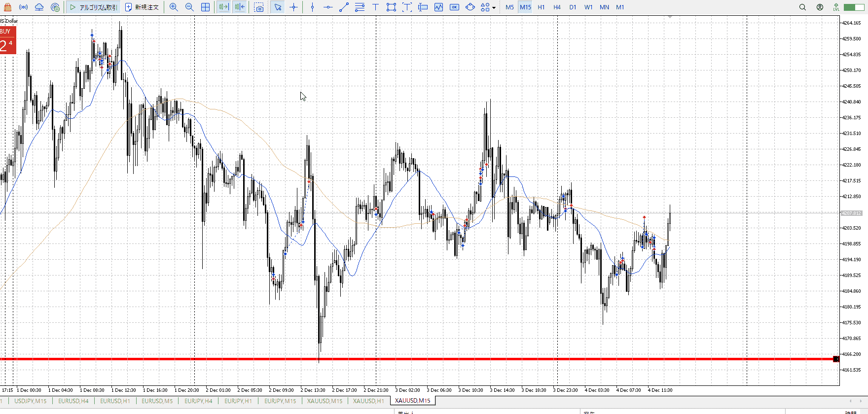Click the zoom in magnifier icon
Screen dimensions: 868x414
[174, 7]
